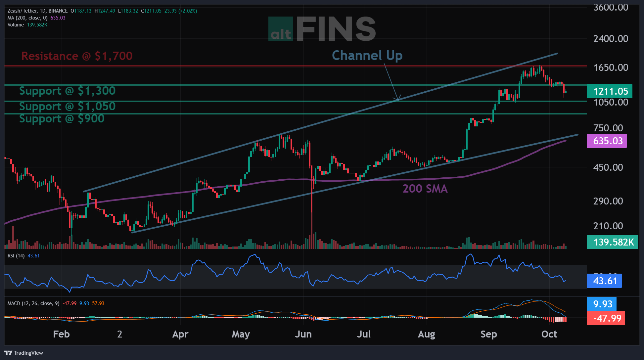Click the current price label 1211.05
This screenshot has height=360, width=644.
click(609, 91)
